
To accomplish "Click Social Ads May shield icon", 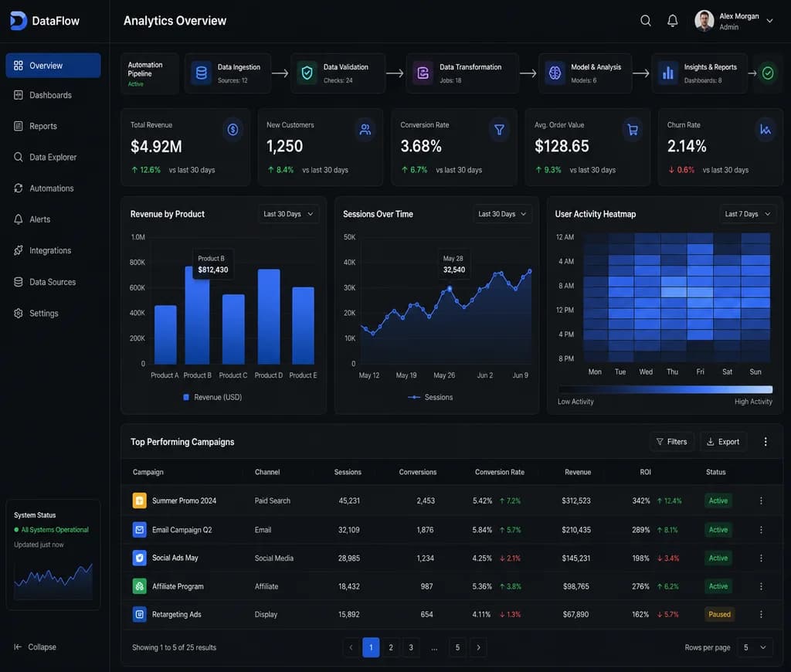I will [139, 558].
